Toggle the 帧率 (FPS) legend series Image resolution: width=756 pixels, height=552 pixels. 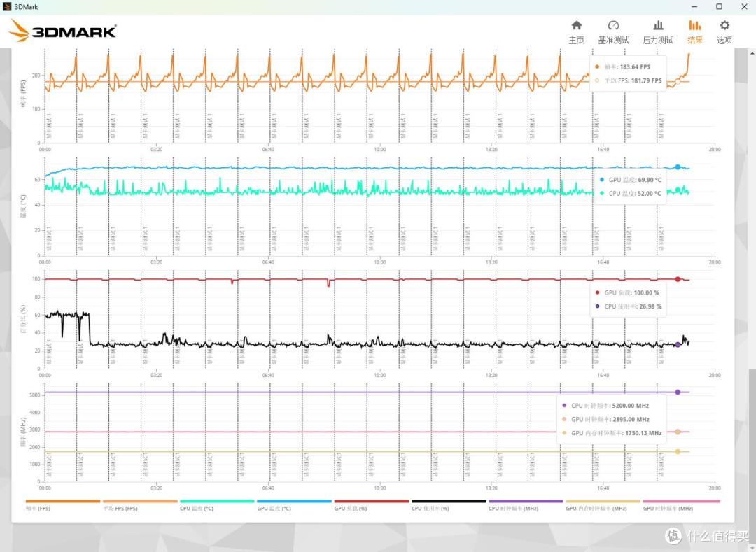63,505
